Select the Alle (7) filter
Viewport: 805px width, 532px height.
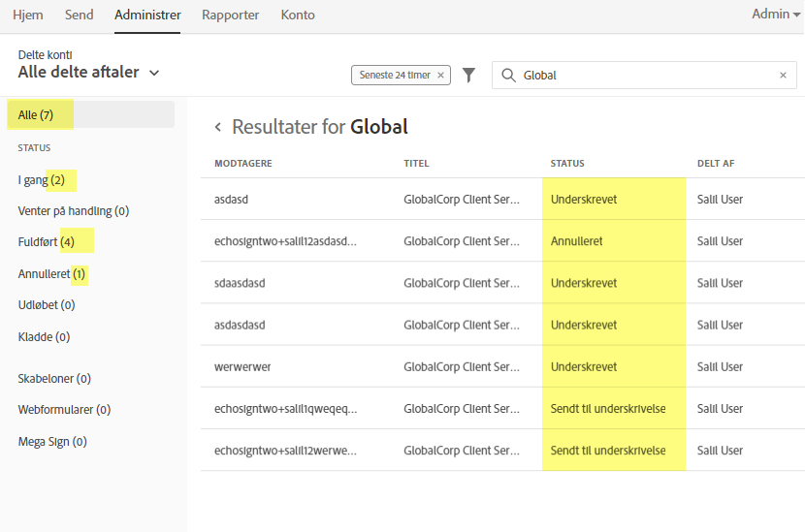36,115
